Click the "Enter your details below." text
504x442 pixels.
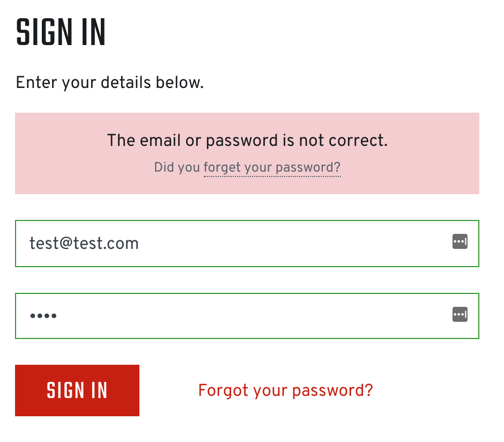(110, 83)
